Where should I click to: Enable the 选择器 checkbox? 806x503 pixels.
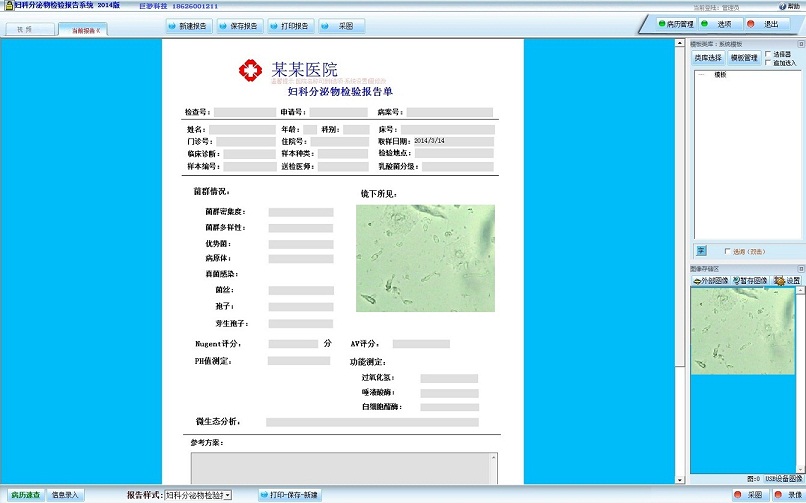[x=768, y=53]
